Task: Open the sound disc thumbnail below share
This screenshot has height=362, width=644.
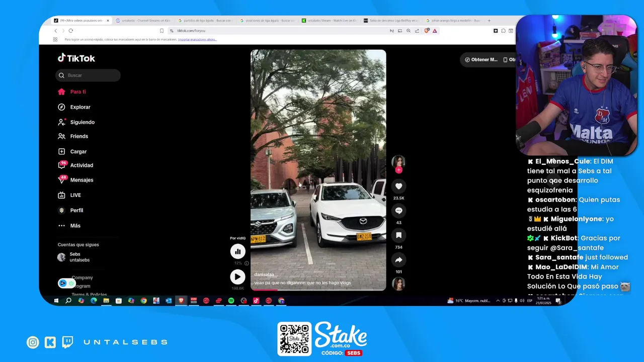Action: [398, 284]
